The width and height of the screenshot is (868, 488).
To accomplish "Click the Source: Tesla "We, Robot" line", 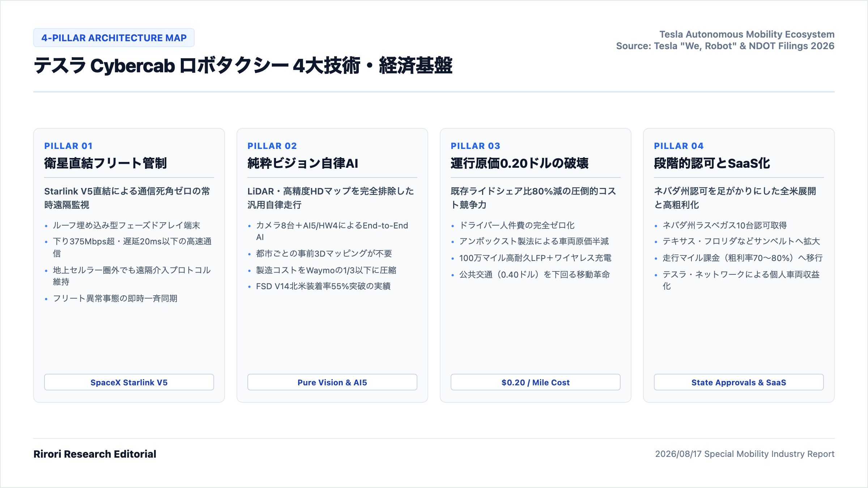I will (x=725, y=46).
